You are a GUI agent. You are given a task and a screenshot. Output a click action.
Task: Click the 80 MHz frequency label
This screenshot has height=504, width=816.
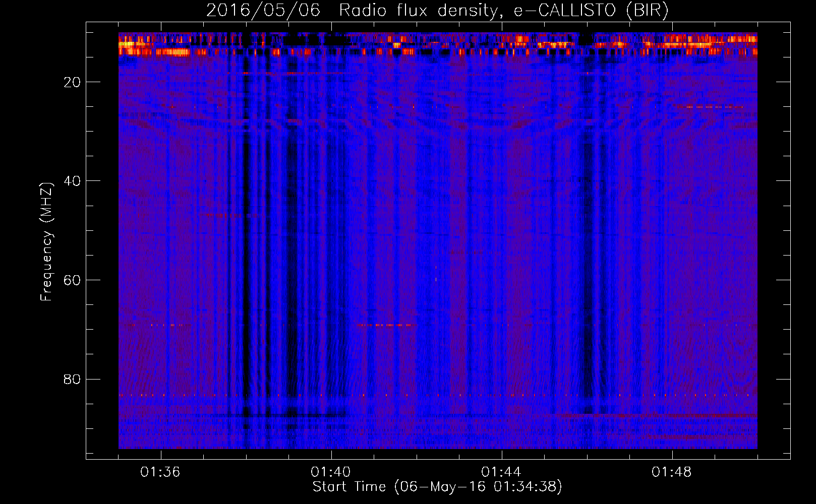coord(72,379)
